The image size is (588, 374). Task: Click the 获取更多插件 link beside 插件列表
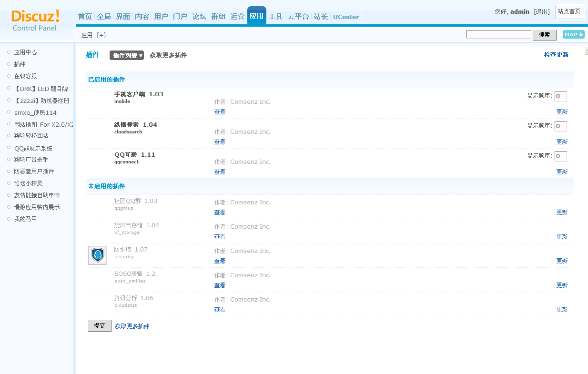pos(168,55)
